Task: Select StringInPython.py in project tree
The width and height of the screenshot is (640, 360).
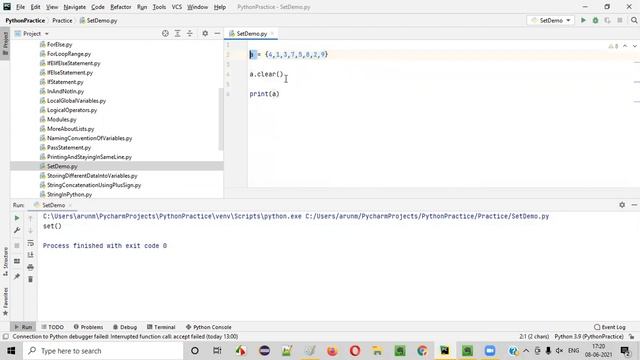Action: (x=69, y=195)
